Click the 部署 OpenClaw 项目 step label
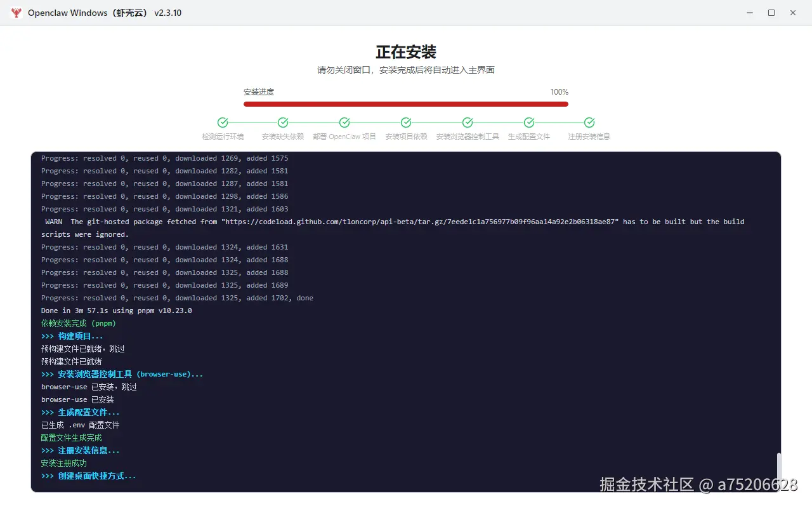 tap(344, 137)
